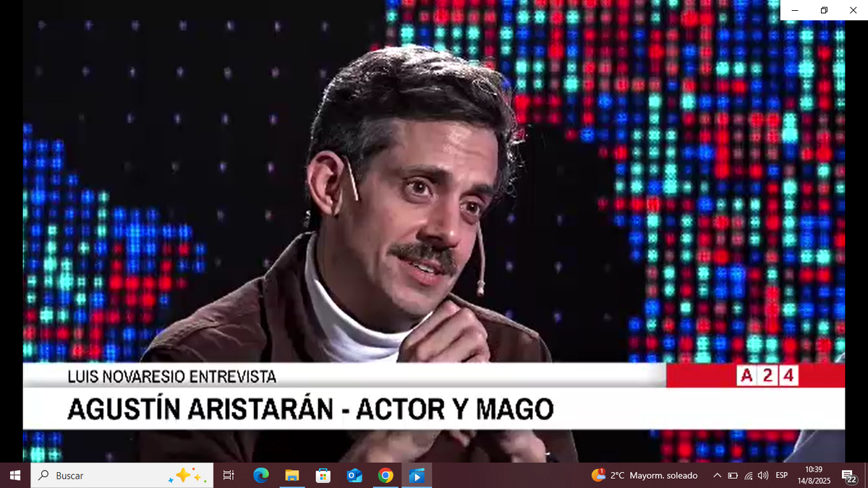Change the ESP keyboard language
This screenshot has width=868, height=488.
[x=782, y=475]
